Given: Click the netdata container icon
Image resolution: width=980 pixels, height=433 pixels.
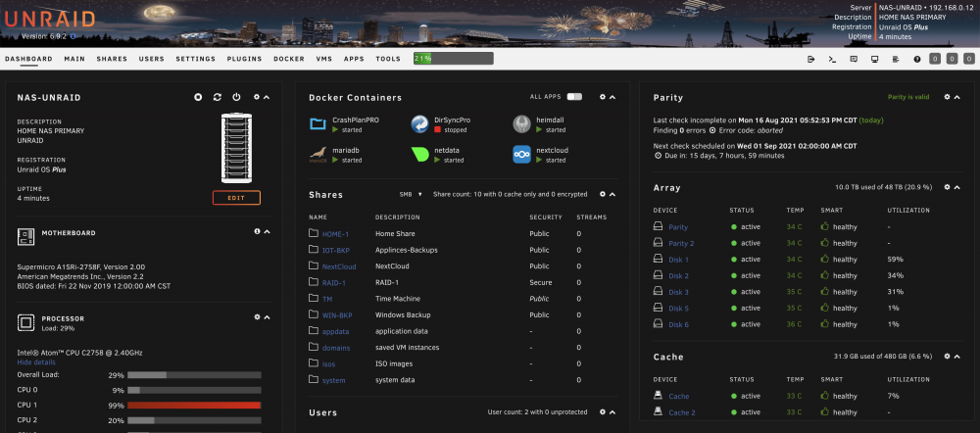Looking at the screenshot, I should (419, 155).
